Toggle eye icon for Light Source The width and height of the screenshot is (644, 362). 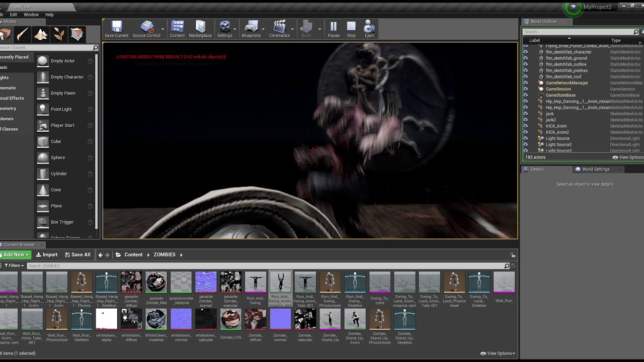click(526, 138)
